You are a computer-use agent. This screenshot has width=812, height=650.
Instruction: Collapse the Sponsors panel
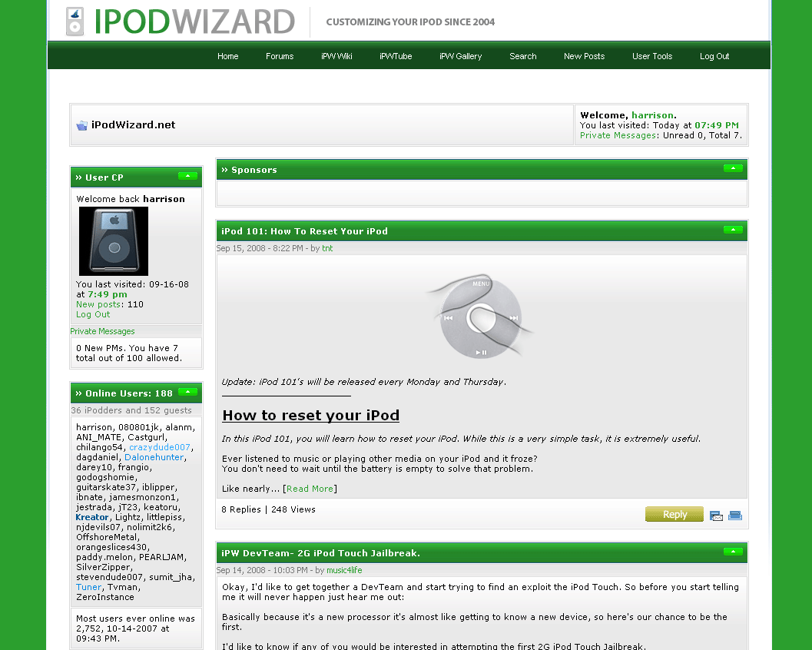point(733,168)
